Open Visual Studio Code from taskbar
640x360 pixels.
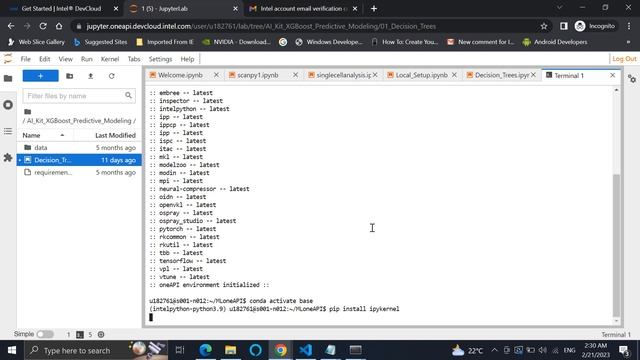[x=305, y=350]
